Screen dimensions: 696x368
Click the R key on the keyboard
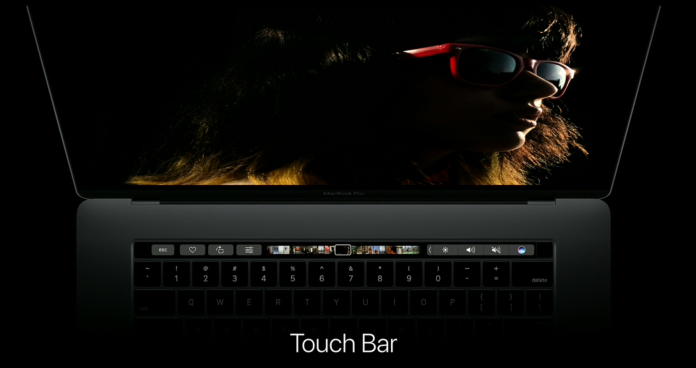(x=278, y=303)
